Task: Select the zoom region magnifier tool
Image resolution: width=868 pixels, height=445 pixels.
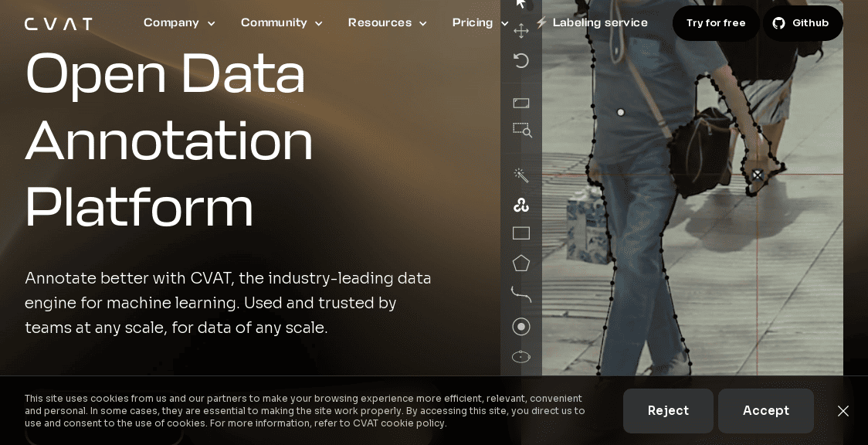Action: pos(522,130)
